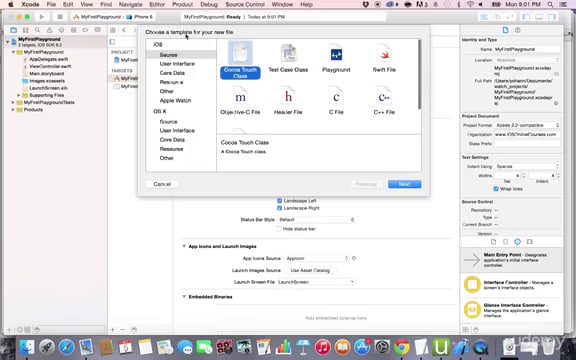This screenshot has width=576, height=360.
Task: Open the Product menu
Action: click(182, 4)
